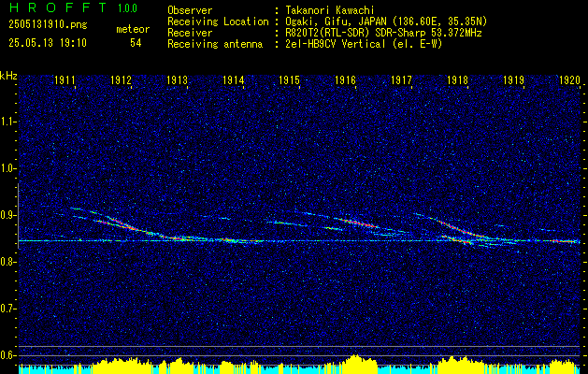Click the 0.6 kHz axis label
The width and height of the screenshot is (588, 374).
(7, 355)
